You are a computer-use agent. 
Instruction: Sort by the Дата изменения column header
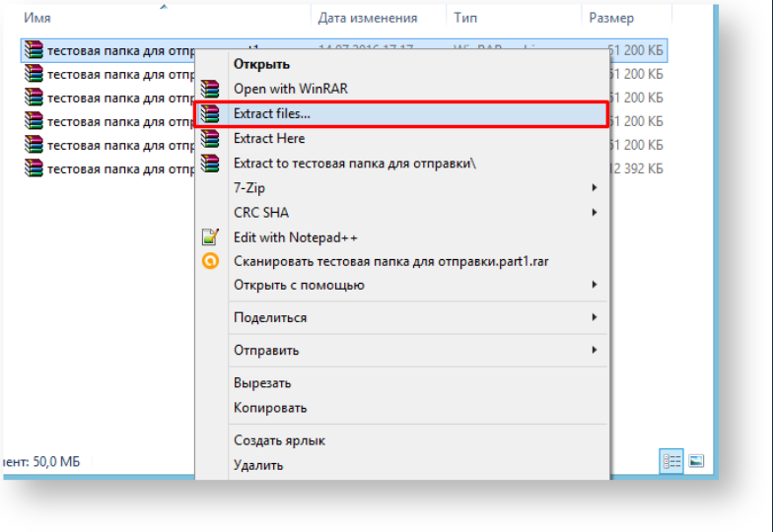coord(368,18)
